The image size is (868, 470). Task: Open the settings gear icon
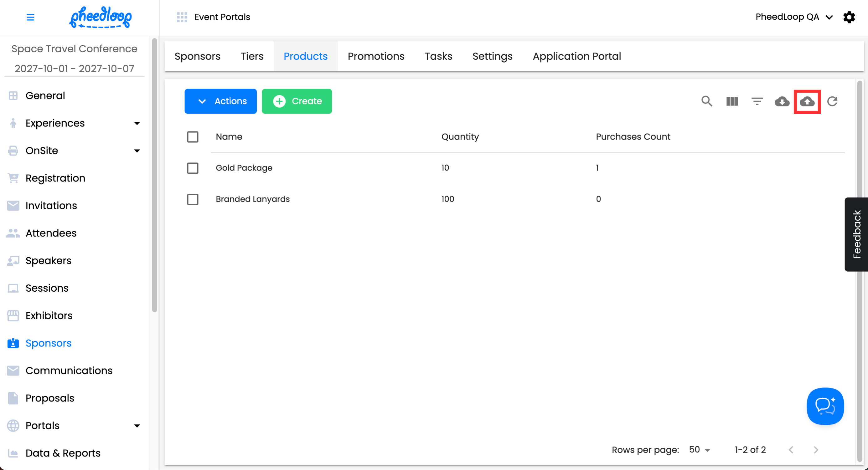pos(849,17)
